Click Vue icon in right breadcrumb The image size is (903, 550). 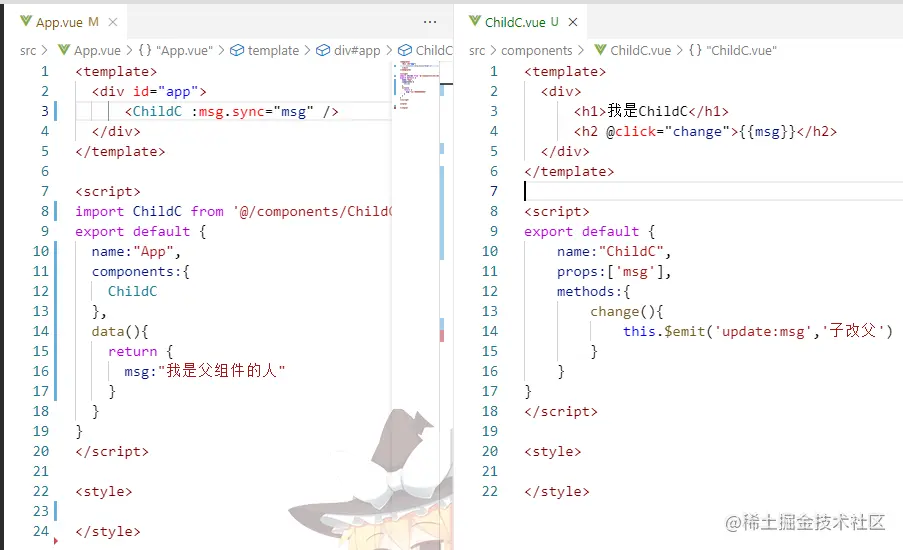click(x=601, y=50)
